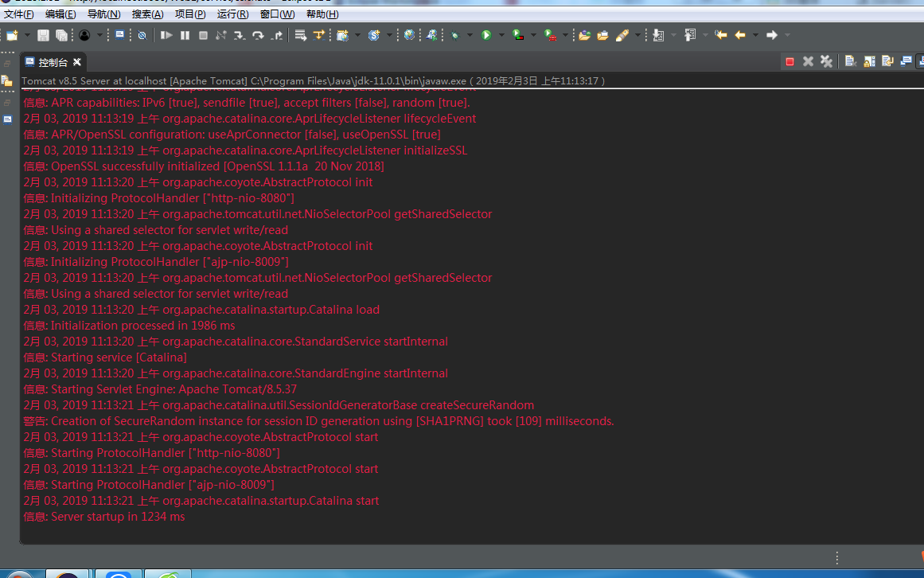Viewport: 924px width, 578px height.
Task: Open the 项目(P) menu
Action: tap(190, 14)
